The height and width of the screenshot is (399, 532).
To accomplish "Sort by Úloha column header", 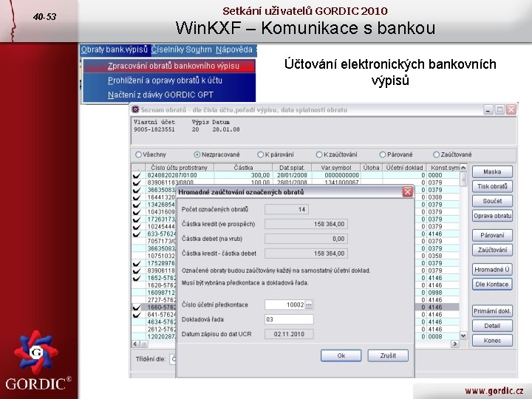I will pyautogui.click(x=372, y=168).
